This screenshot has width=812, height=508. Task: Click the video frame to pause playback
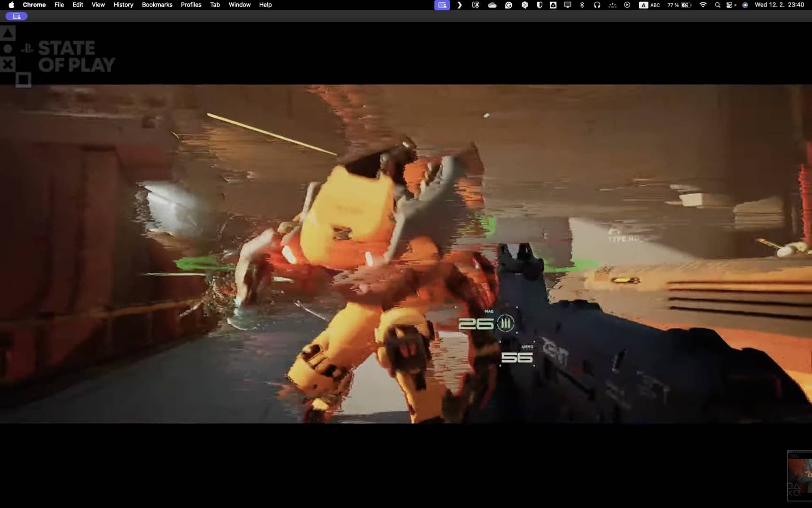(x=406, y=254)
